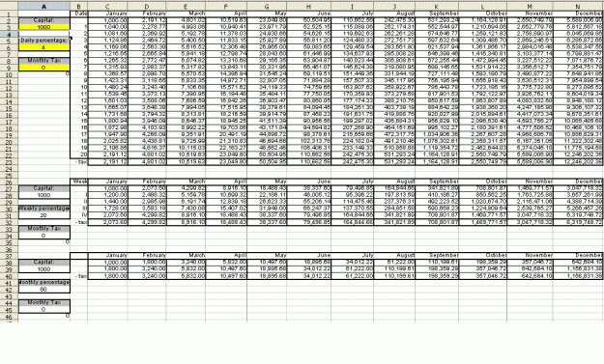
Task: Select row 10 header
Action: click(x=9, y=74)
